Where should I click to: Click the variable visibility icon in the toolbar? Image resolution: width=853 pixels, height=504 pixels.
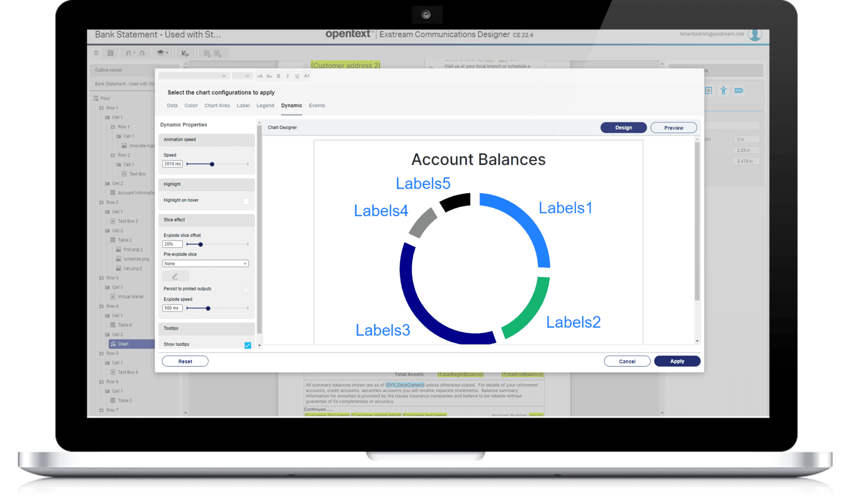pos(185,53)
